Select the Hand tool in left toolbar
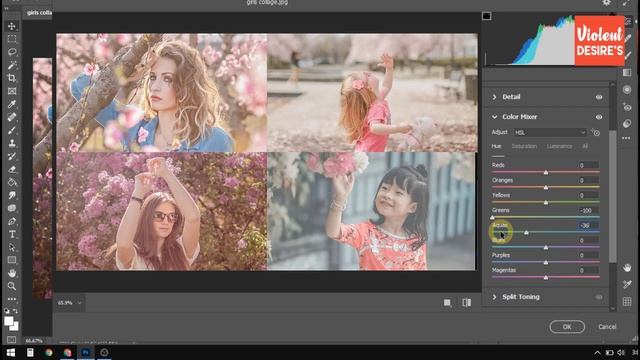This screenshot has height=360, width=640. (12, 273)
